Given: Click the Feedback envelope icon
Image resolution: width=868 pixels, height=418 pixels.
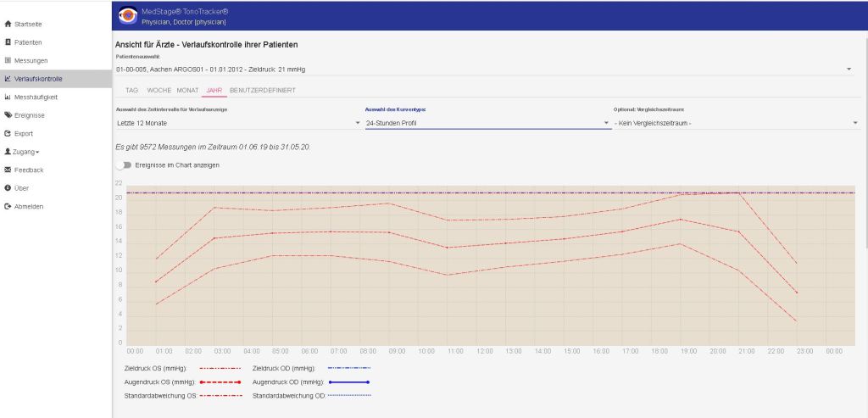Looking at the screenshot, I should coord(8,170).
